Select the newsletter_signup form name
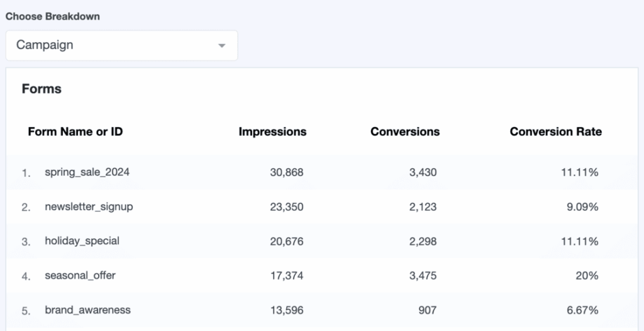 coord(89,206)
